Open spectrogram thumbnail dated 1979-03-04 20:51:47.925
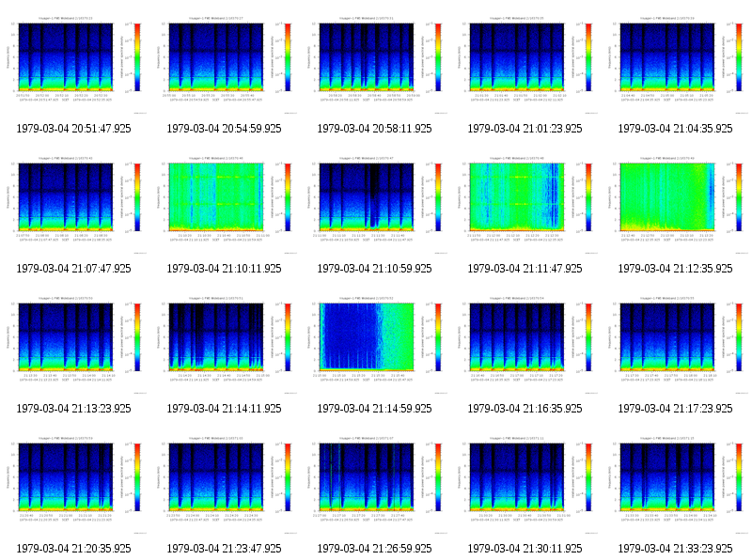Screen dimensions: 752x560 click(74, 64)
